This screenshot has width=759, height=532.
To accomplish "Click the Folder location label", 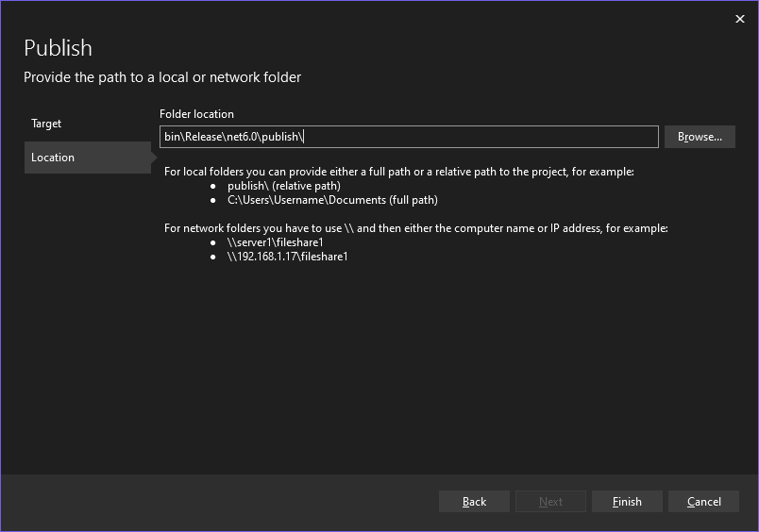I will [196, 114].
